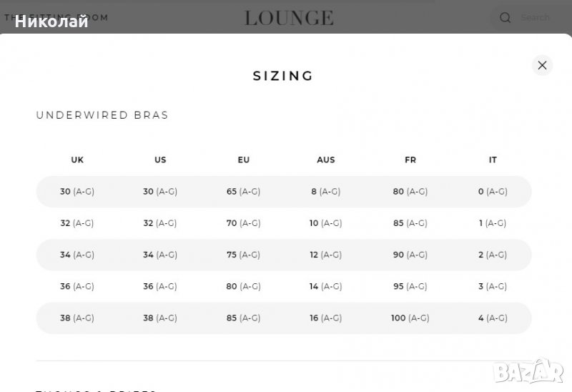Select the US 38 (A-G) cell
The height and width of the screenshot is (392, 572).
pyautogui.click(x=160, y=318)
